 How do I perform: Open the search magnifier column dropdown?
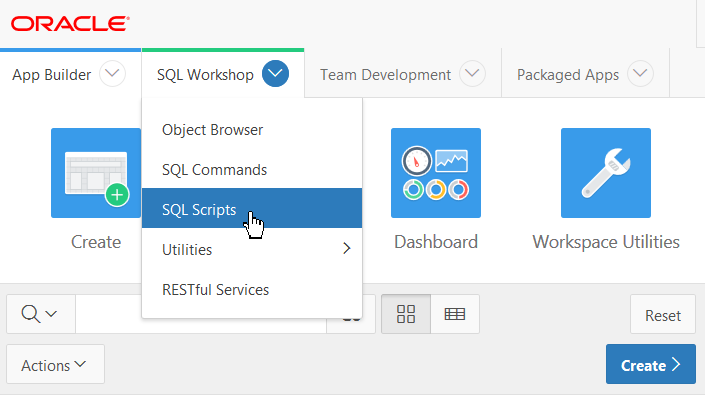(x=40, y=314)
